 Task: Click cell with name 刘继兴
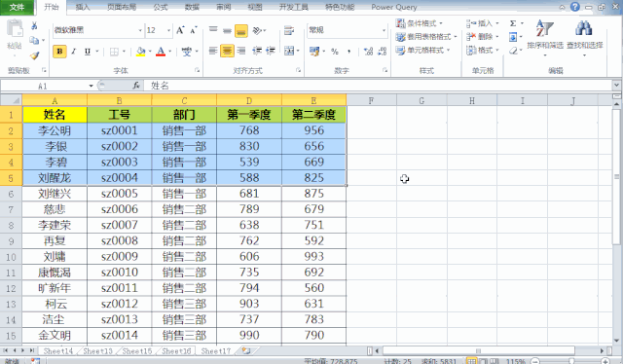tap(55, 194)
